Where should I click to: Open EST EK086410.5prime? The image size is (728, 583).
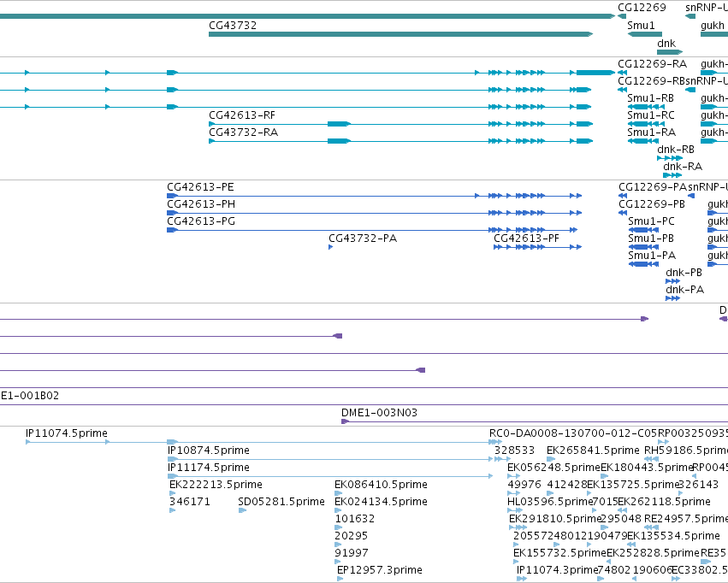(382, 486)
